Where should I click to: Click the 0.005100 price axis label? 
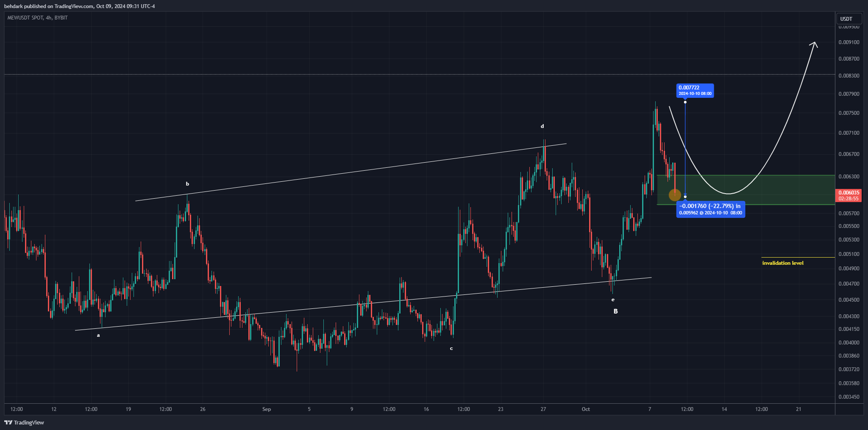click(849, 254)
